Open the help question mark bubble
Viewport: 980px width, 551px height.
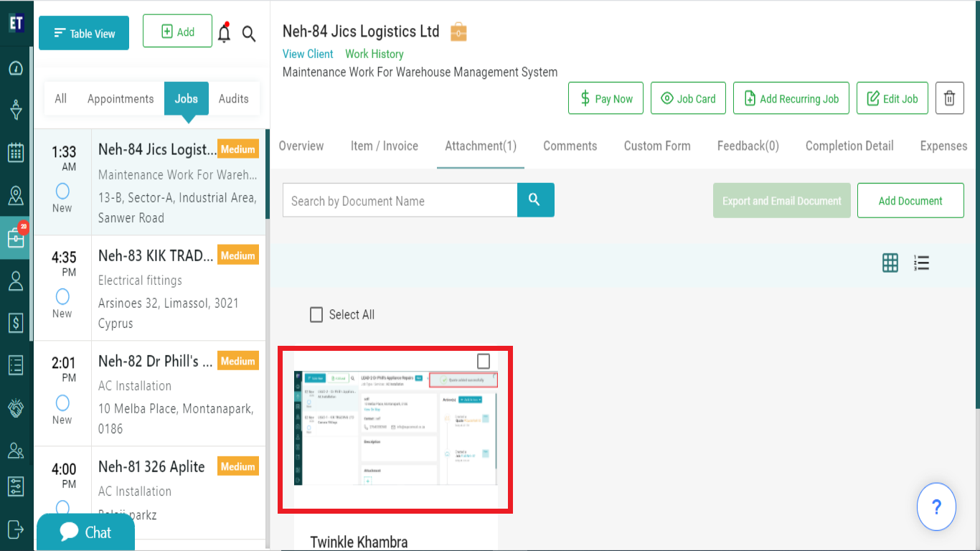[936, 507]
